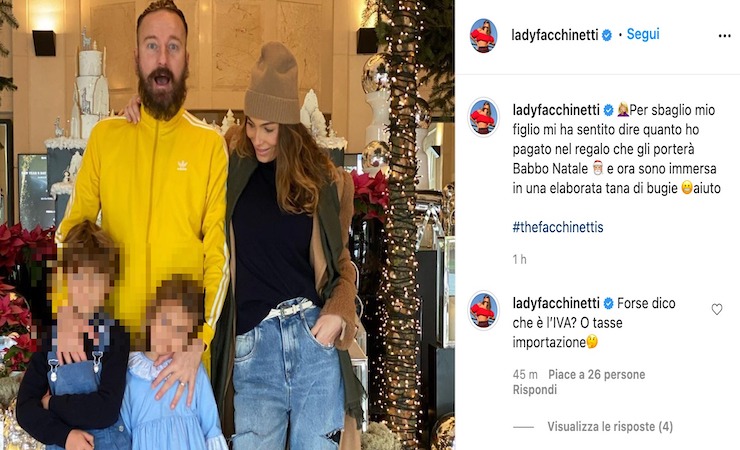740x450 pixels.
Task: Click verified badge next to header username
Action: (x=607, y=35)
